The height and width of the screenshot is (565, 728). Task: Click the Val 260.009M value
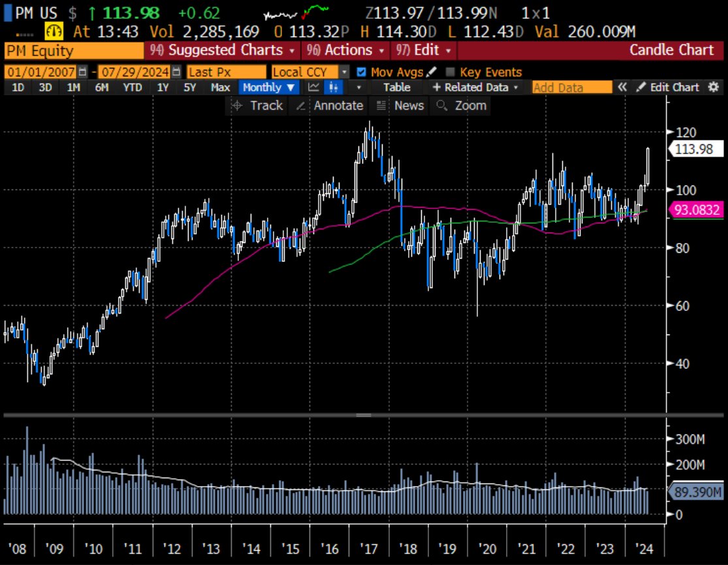(x=585, y=31)
